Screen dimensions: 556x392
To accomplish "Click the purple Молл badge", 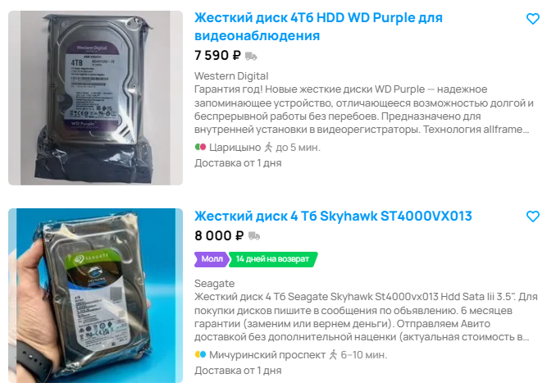I will click(x=212, y=259).
